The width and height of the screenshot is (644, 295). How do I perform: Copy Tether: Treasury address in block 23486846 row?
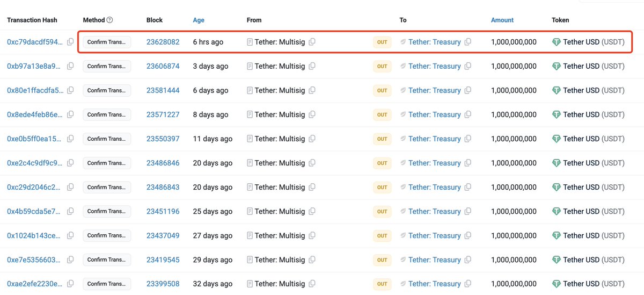point(468,163)
